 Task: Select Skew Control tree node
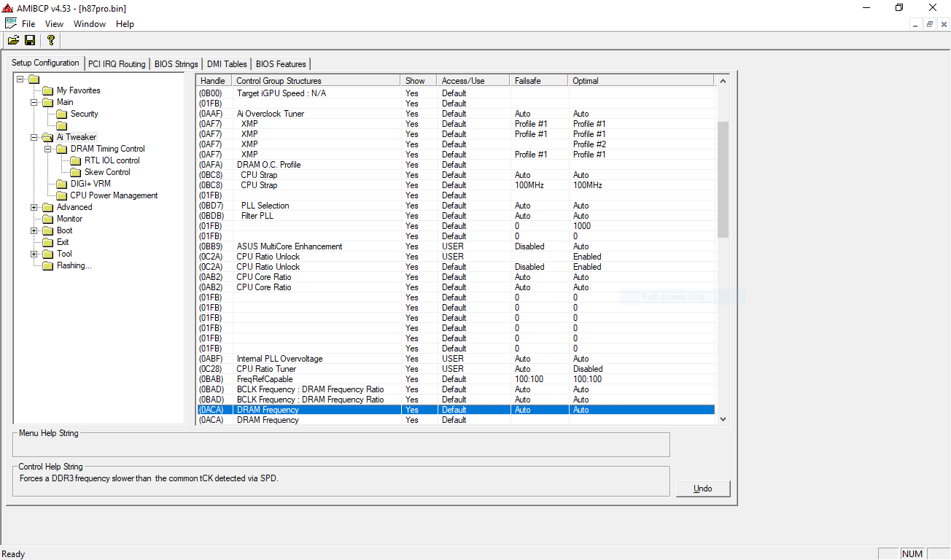point(107,172)
